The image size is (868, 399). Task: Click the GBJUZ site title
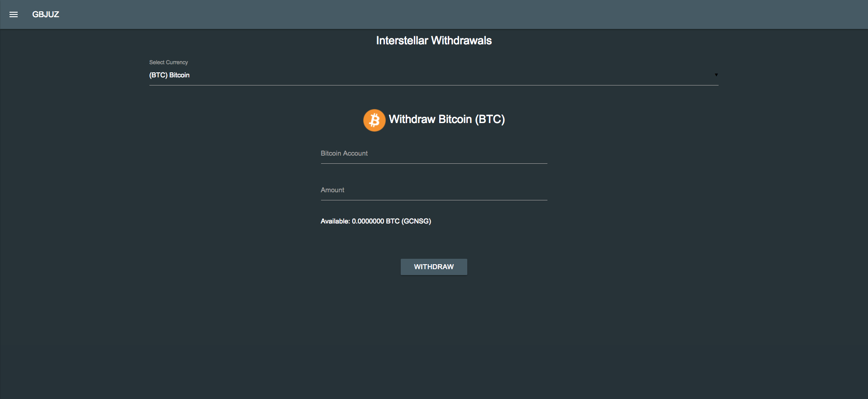tap(46, 14)
